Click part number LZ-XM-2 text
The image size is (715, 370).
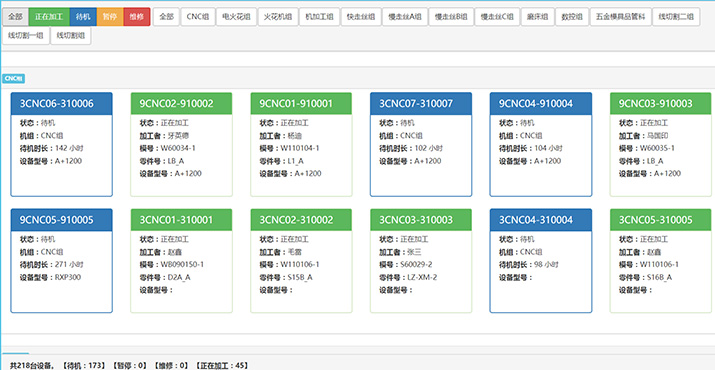[x=422, y=277]
